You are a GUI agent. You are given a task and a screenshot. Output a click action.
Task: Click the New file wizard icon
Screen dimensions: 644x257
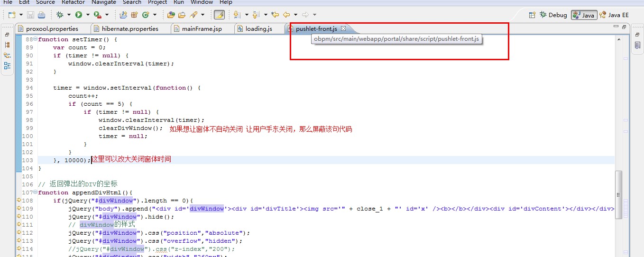point(12,15)
